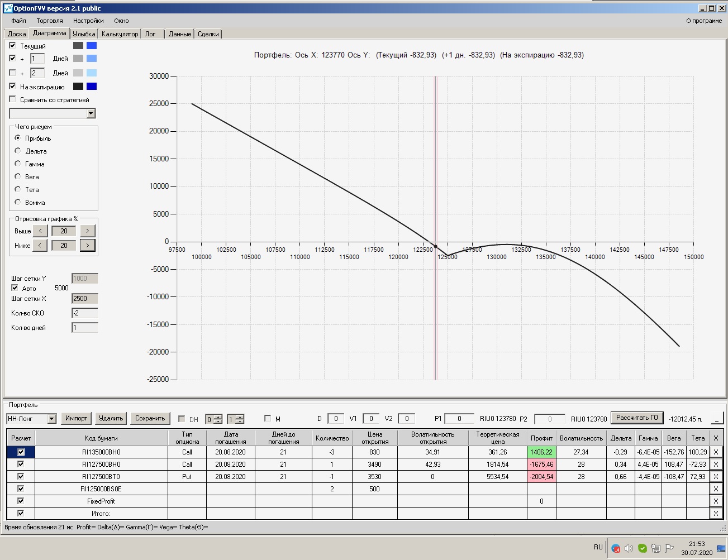Delete the RI135000BH0 row with its X
Image resolution: width=728 pixels, height=560 pixels.
click(x=716, y=452)
